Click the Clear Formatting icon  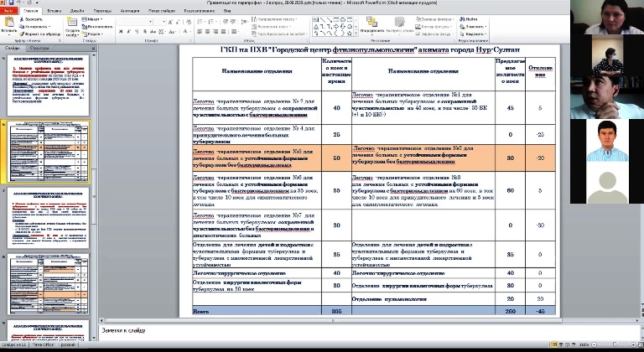(x=189, y=22)
